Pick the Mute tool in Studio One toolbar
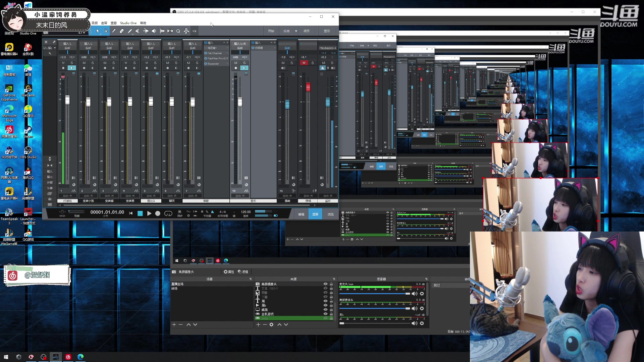Screen dimensions: 644x362 click(x=138, y=31)
